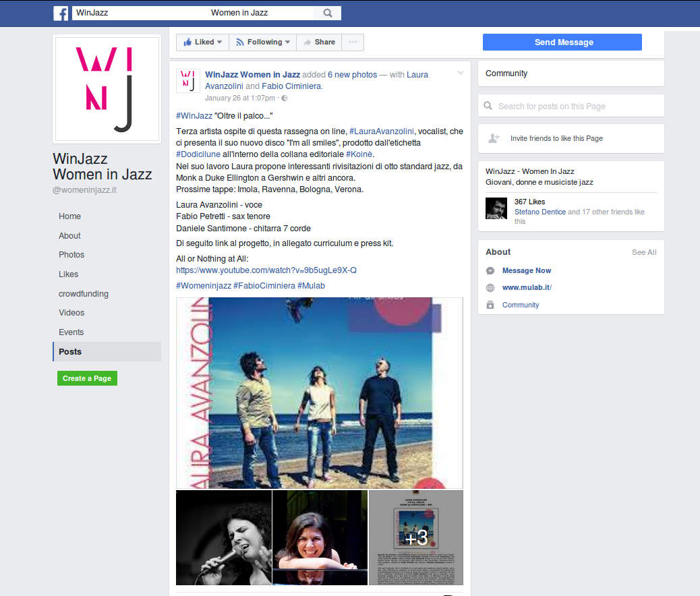Screen dimensions: 700x596
Task: Click the Search for posts on this Page field
Action: click(x=571, y=106)
